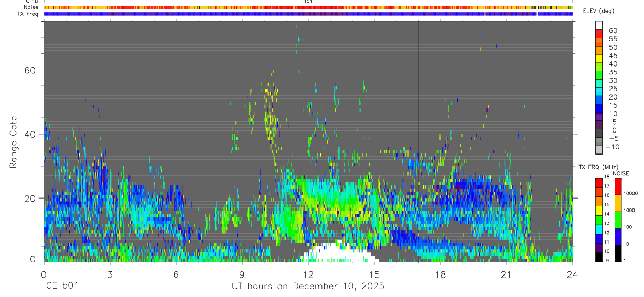The width and height of the screenshot is (644, 297).
Task: Click the NOISE scale value 1000
Action: point(629,210)
